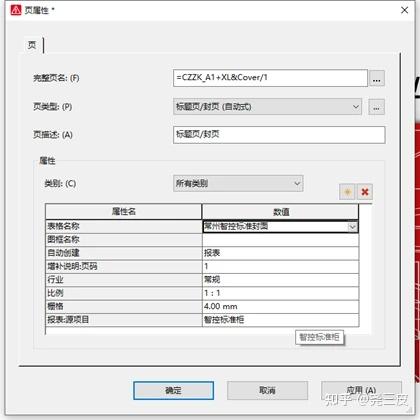This screenshot has height=420, width=420.
Task: Click the 取消 button
Action: click(x=267, y=390)
